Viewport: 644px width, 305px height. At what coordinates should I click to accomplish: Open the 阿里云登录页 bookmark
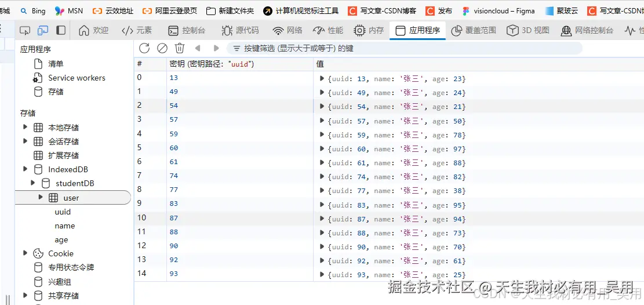tap(170, 10)
